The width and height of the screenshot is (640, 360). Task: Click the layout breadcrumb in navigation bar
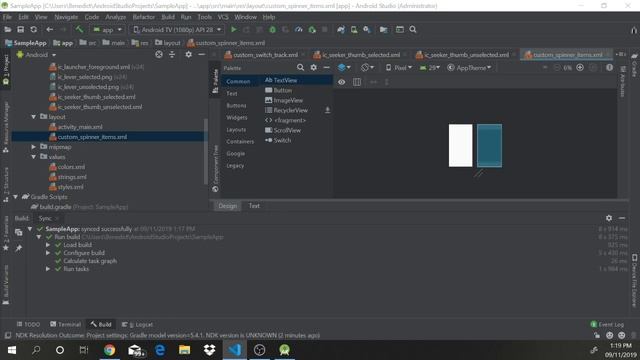coord(168,43)
